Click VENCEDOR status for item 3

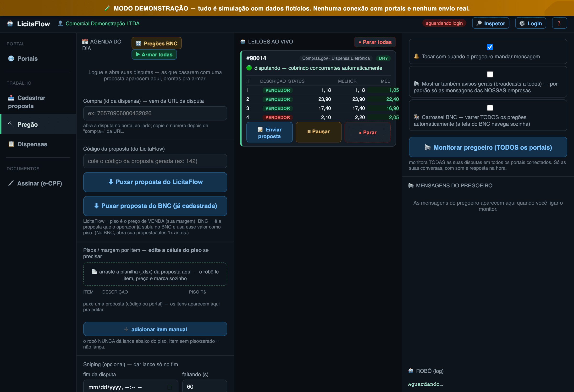pos(277,108)
